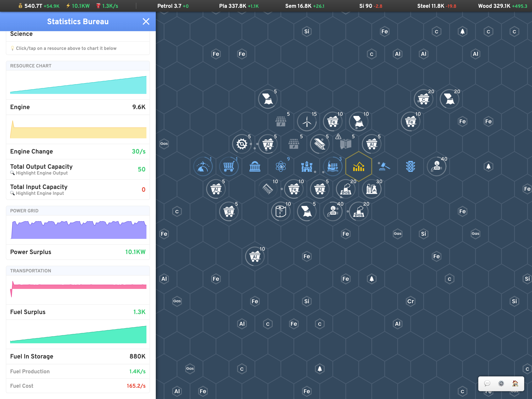
Task: Click Highlight Engine Output link
Action: (42, 173)
